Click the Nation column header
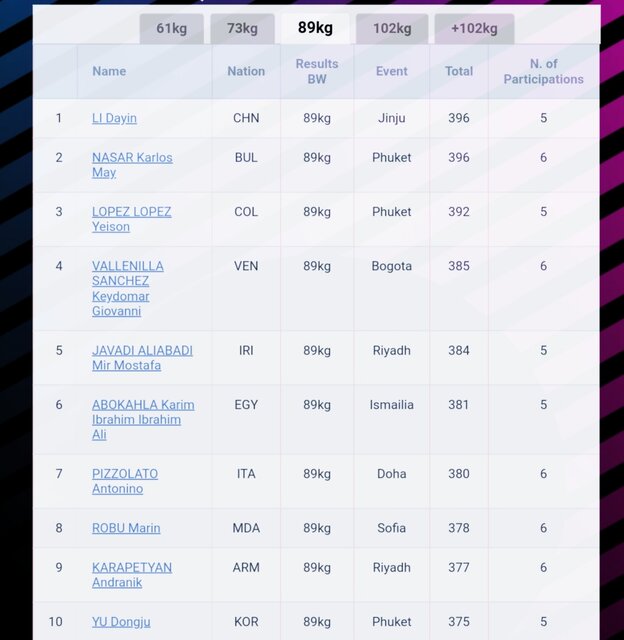This screenshot has height=640, width=624. click(x=246, y=71)
